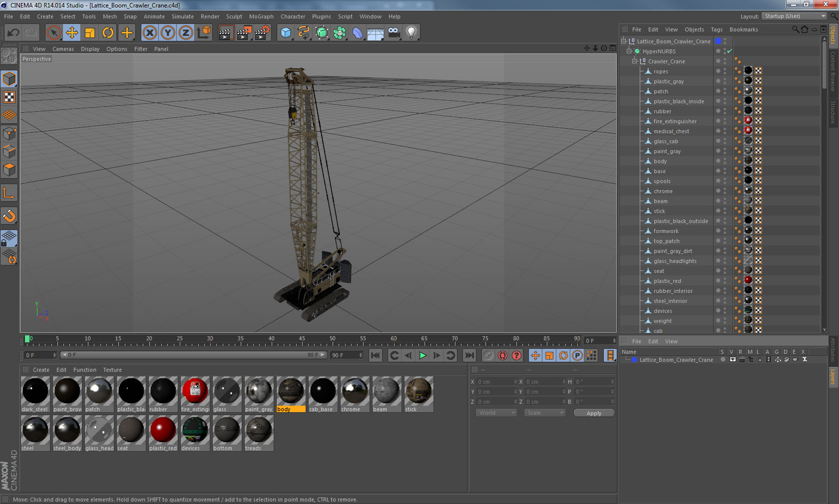The width and height of the screenshot is (839, 504).
Task: Switch to Points mode
Action: click(x=9, y=133)
